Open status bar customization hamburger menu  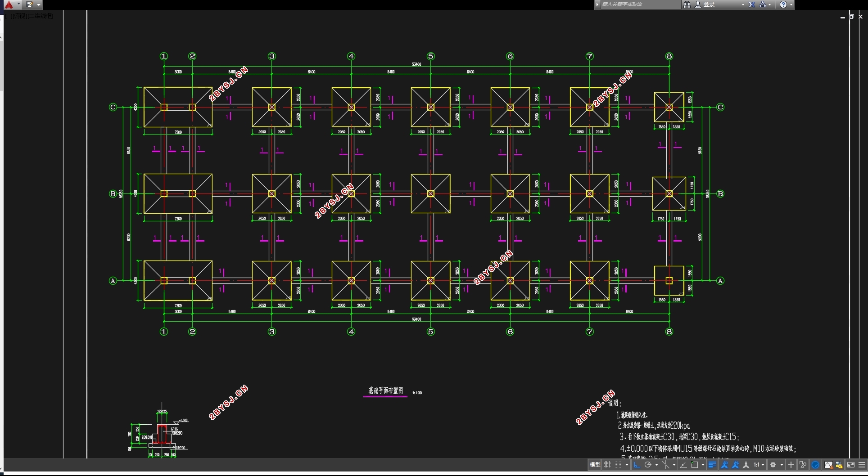pos(862,465)
